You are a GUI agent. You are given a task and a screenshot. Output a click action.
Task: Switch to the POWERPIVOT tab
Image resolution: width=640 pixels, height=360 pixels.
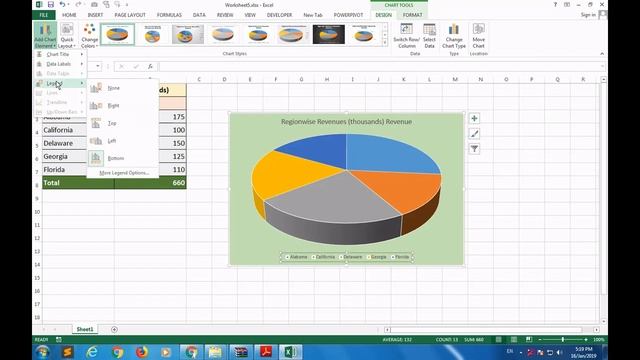[x=348, y=15]
